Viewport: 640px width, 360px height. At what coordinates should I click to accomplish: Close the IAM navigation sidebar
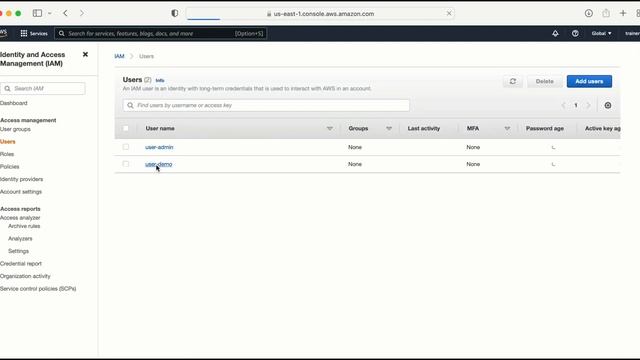pos(85,54)
